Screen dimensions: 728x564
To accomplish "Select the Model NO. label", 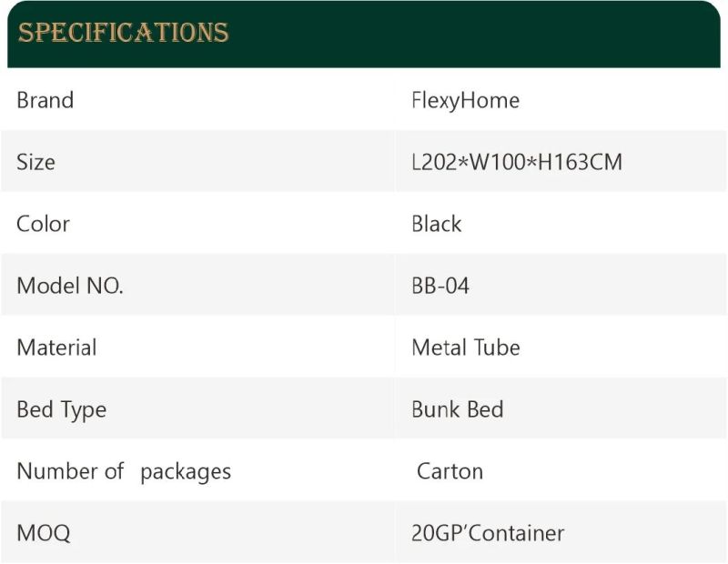I will pos(70,286).
